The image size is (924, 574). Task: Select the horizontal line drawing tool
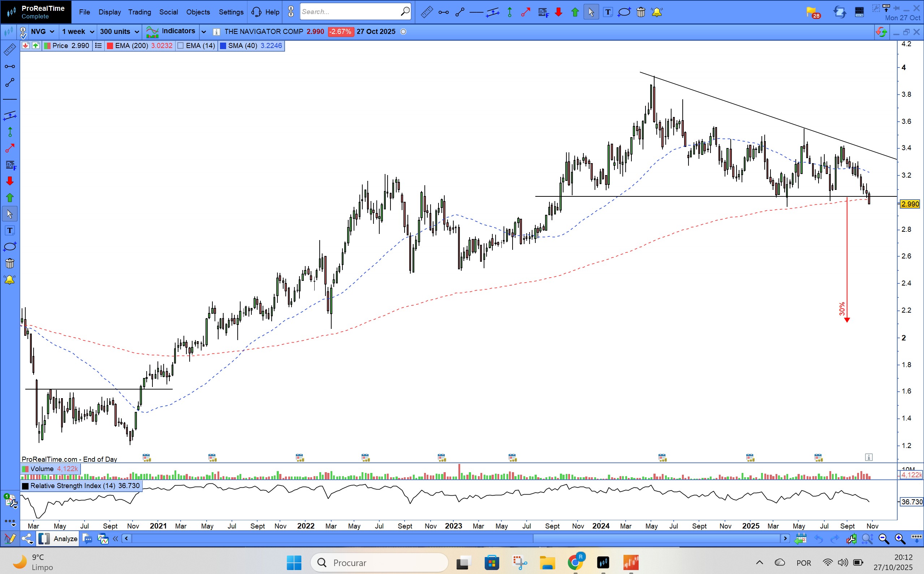[x=476, y=12]
